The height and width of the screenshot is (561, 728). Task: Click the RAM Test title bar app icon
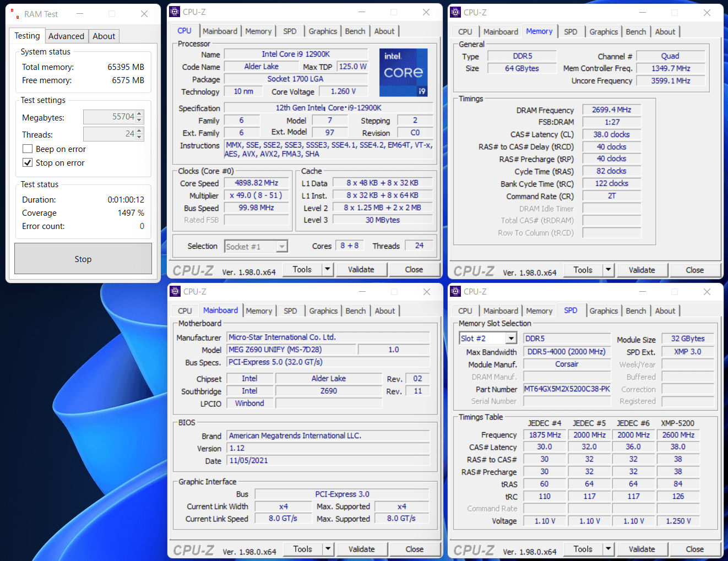(15, 14)
